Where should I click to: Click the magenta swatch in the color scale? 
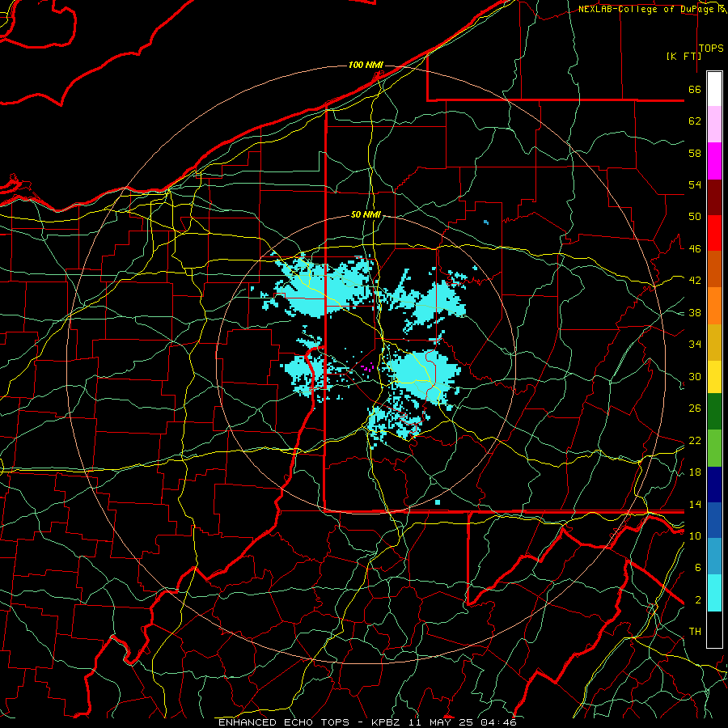(x=714, y=161)
